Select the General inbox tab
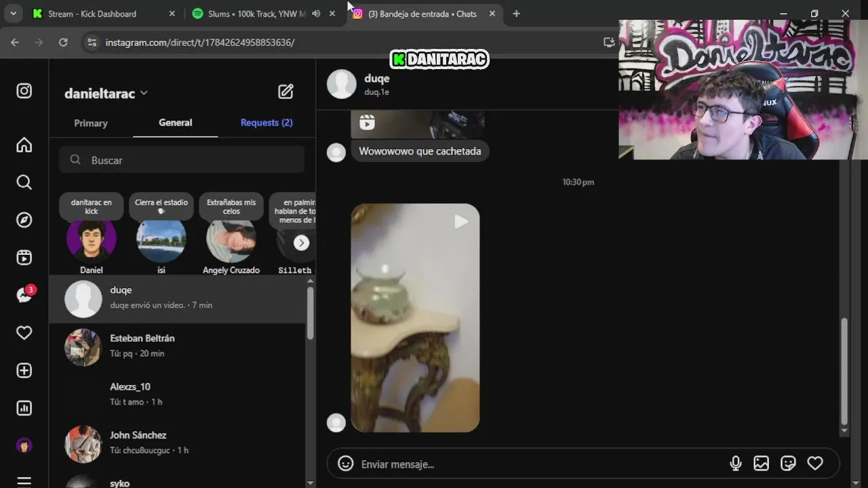This screenshot has width=868, height=488. coord(176,123)
